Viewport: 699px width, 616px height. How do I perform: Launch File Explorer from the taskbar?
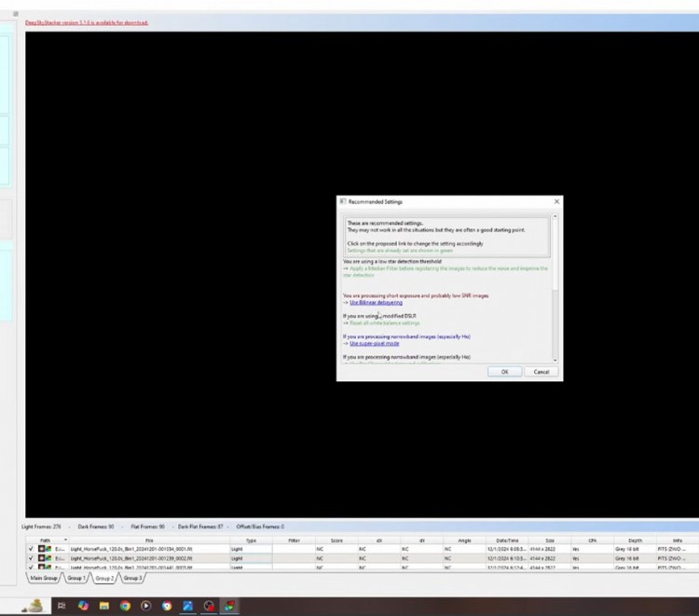(104, 605)
